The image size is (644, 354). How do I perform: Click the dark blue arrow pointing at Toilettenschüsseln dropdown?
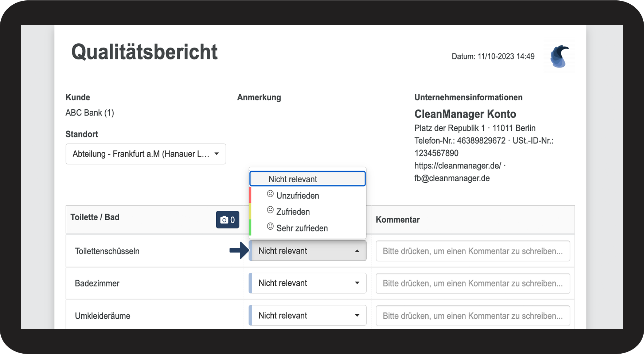239,250
